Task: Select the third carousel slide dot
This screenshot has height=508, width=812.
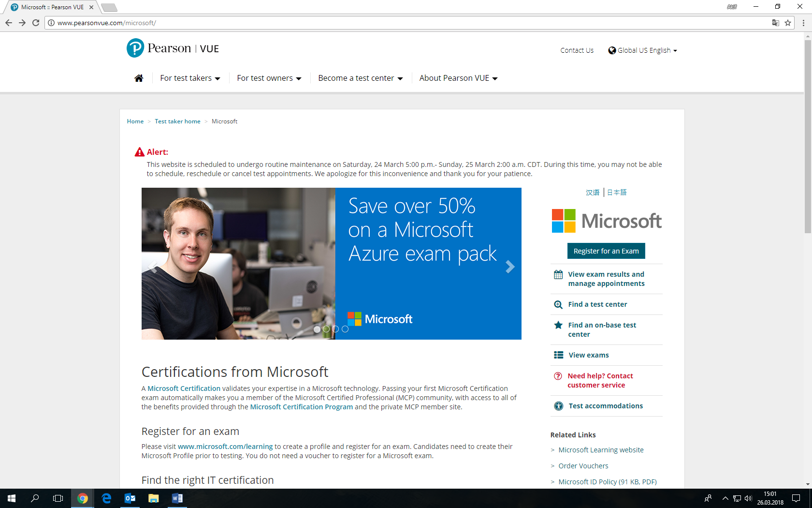Action: [x=335, y=329]
